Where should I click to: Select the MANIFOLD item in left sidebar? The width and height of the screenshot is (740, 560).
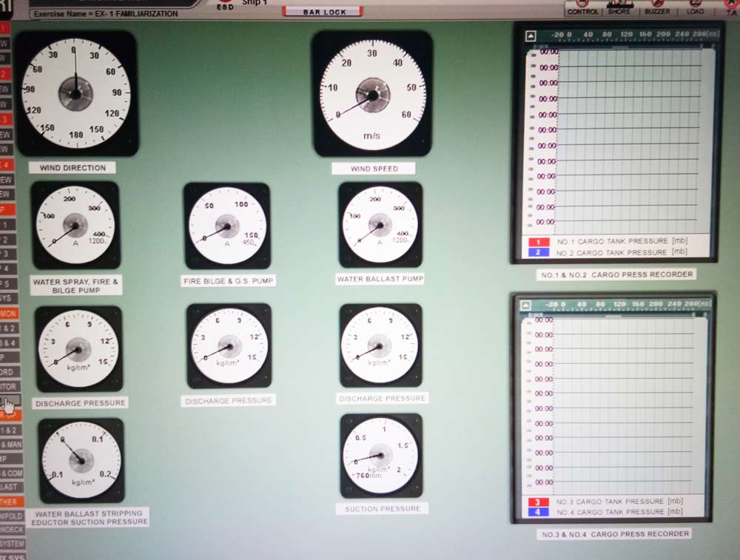pos(11,515)
